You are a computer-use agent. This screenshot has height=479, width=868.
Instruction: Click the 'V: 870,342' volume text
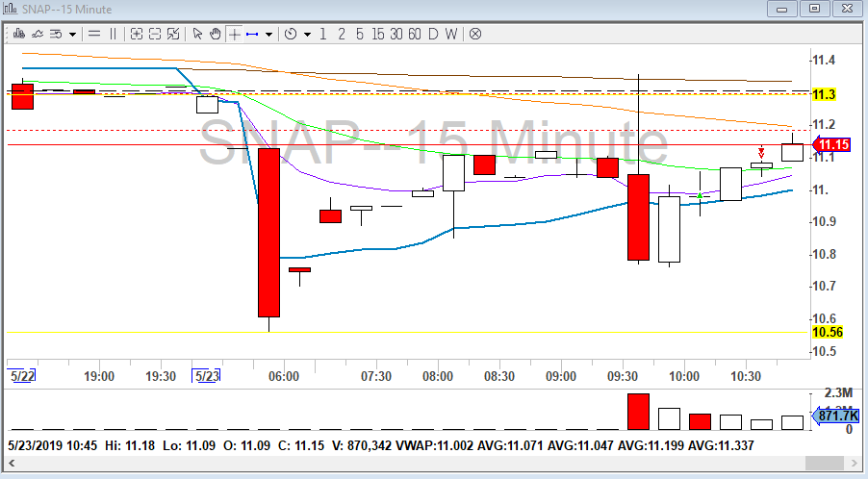pos(362,445)
